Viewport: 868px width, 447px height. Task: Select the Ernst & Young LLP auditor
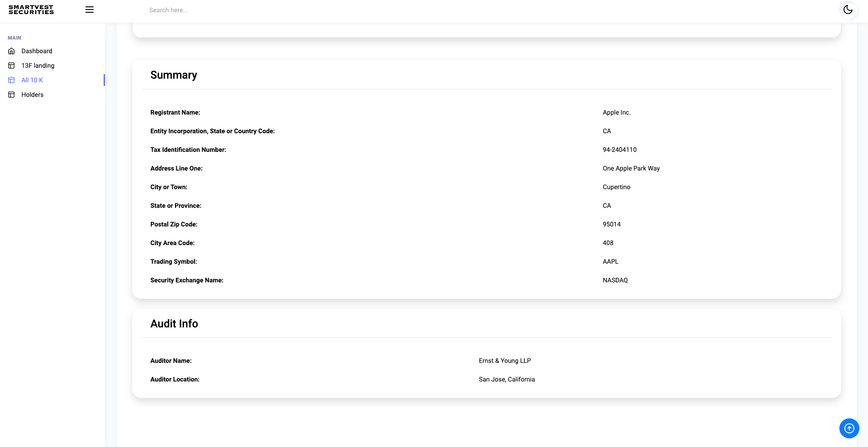504,361
